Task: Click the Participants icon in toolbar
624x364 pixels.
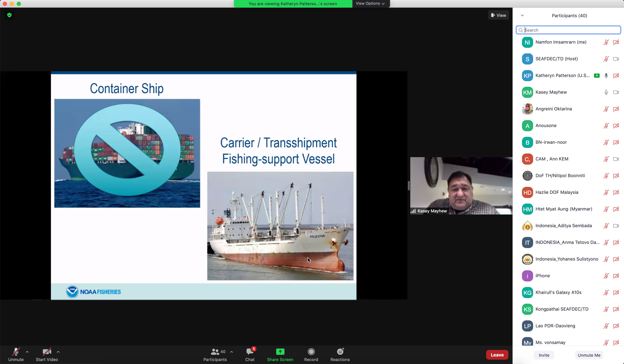Action: (215, 352)
